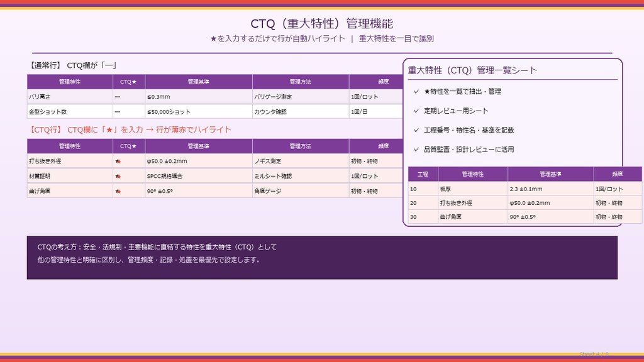Click the bullet text 定期レビュー用シート
The height and width of the screenshot is (362, 644).
coord(456,111)
